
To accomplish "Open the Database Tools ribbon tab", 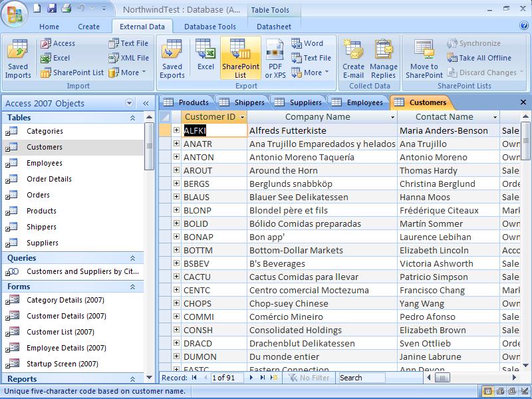I will click(210, 27).
